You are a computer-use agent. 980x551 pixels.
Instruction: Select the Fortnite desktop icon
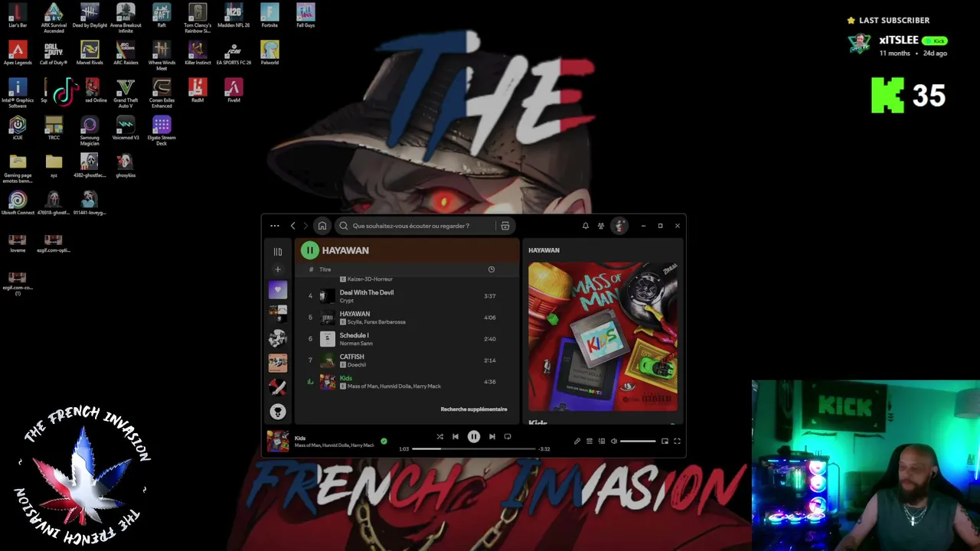pyautogui.click(x=269, y=16)
